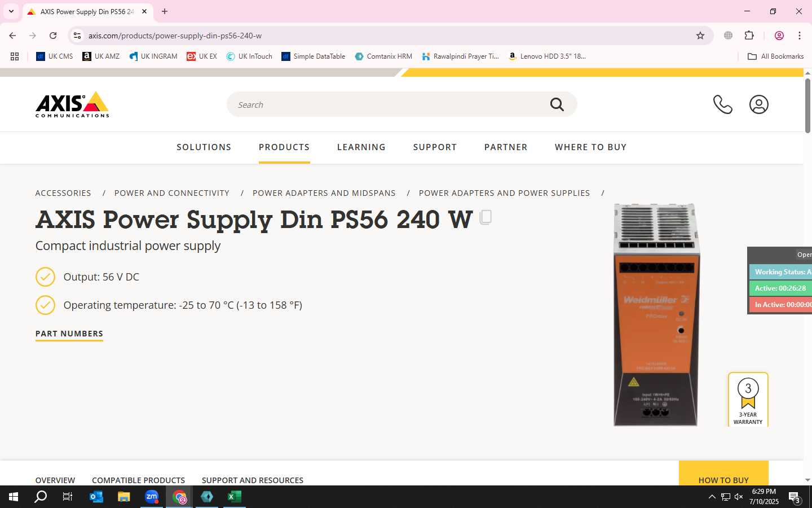Open Simple DataTable bookmark
Screen dimensions: 812x508
[x=314, y=56]
